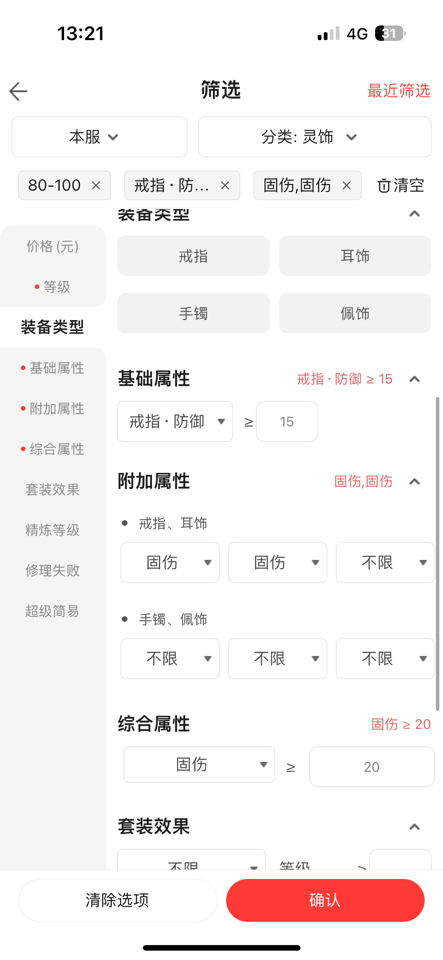Image resolution: width=443 pixels, height=960 pixels.
Task: Collapse the 附加属性 section chevron
Action: (x=414, y=481)
